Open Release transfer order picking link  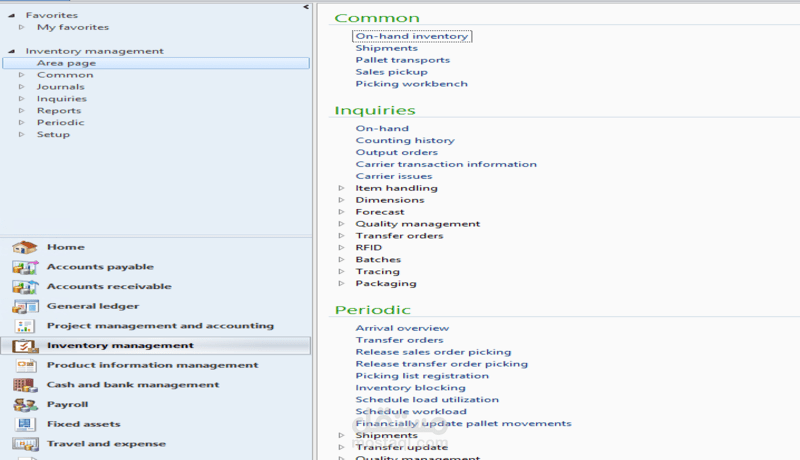point(441,364)
